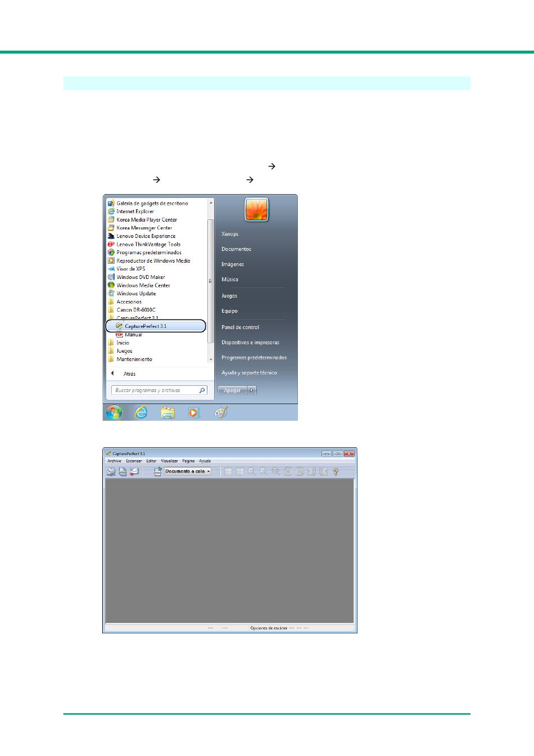Click Opciones de escáner in status bar
The height and width of the screenshot is (756, 534).
pos(269,628)
